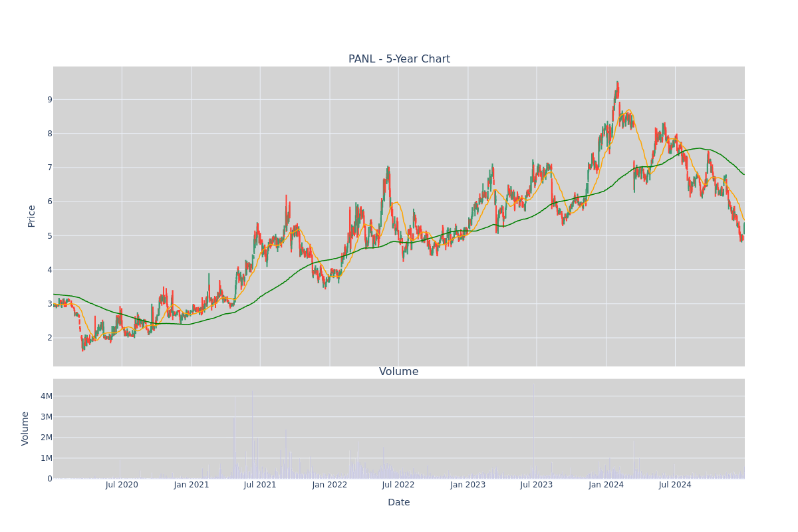The height and width of the screenshot is (532, 798).
Task: Click the price axis value 7
Action: click(x=49, y=168)
